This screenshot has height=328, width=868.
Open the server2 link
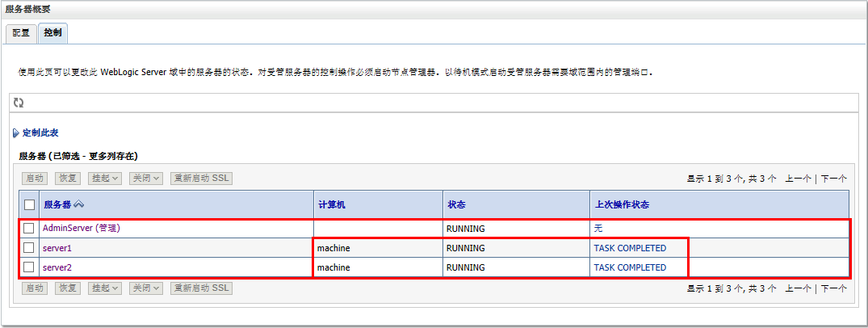57,267
